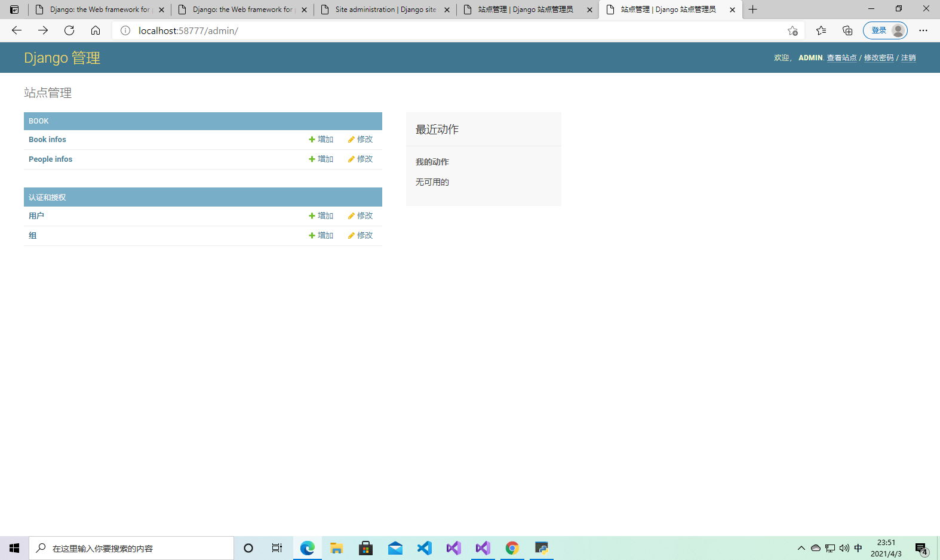Open the tab actions menu icon
Screen dimensions: 940x560
click(14, 10)
